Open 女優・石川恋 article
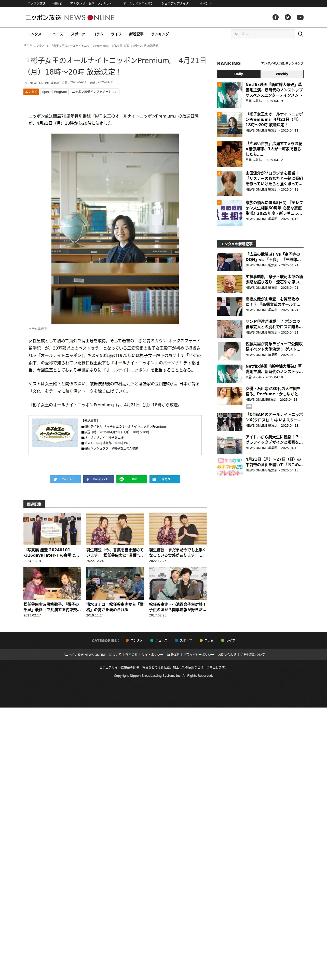 click(274, 391)
